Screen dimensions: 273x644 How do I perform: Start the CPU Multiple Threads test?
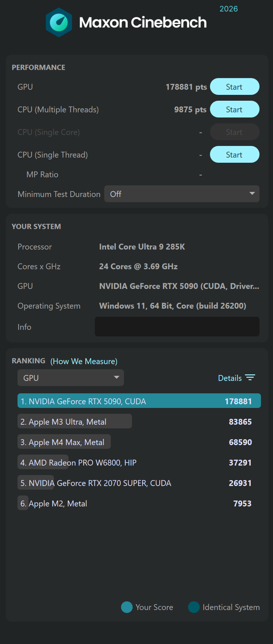[x=234, y=109]
